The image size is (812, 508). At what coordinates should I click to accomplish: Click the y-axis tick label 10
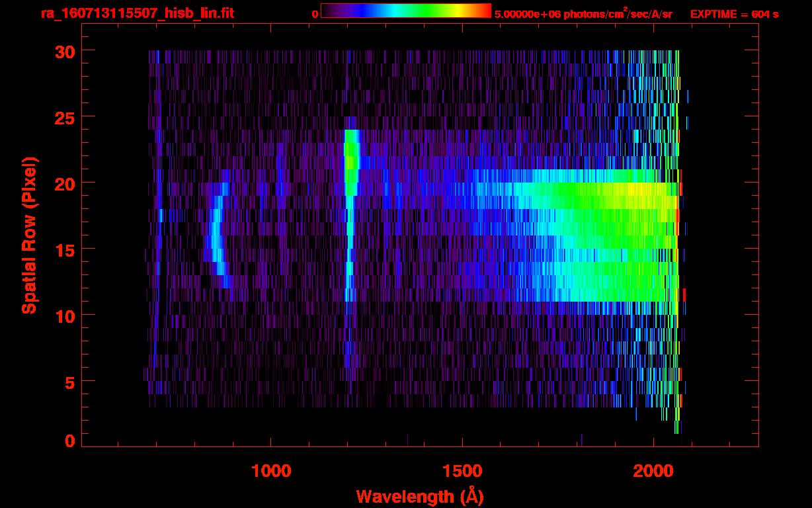(x=63, y=316)
